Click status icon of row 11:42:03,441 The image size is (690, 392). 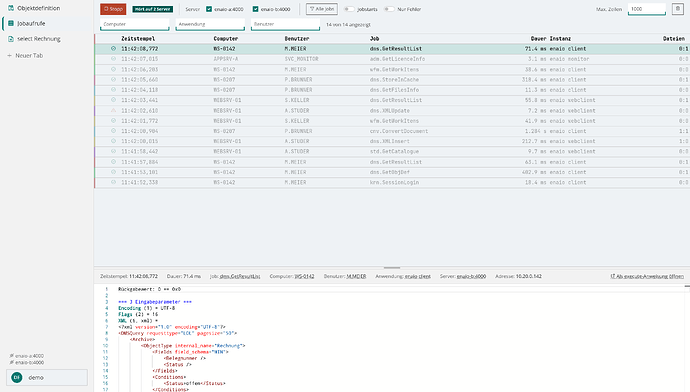click(x=113, y=100)
